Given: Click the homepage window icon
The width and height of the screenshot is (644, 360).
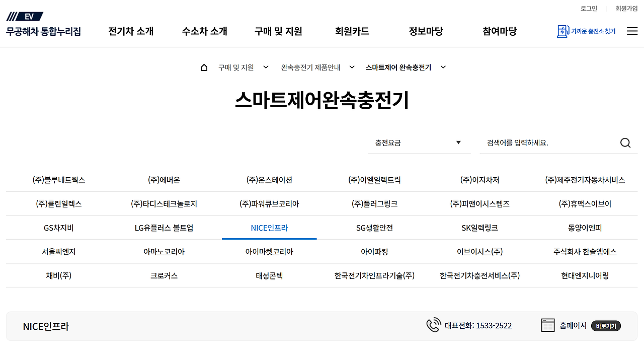Looking at the screenshot, I should pyautogui.click(x=548, y=325).
